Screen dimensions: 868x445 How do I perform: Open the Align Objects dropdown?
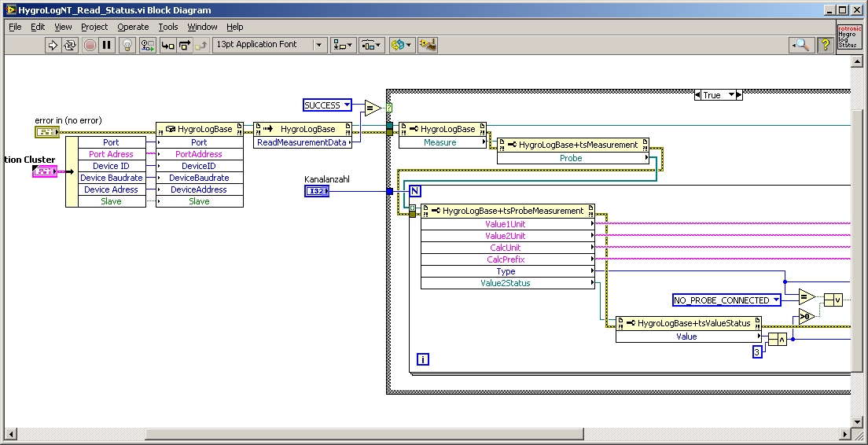(x=343, y=45)
